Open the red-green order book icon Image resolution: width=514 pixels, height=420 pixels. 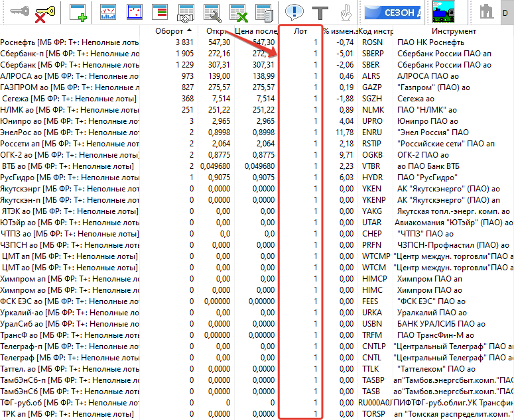coord(160,11)
